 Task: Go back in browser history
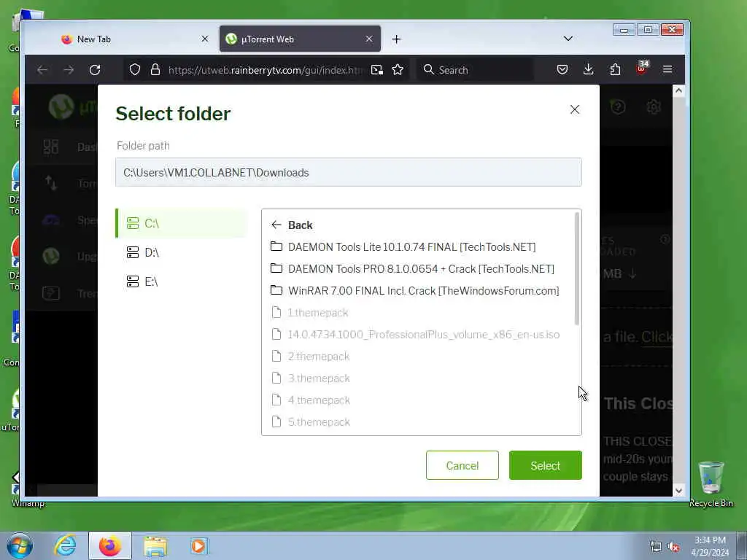tap(42, 70)
